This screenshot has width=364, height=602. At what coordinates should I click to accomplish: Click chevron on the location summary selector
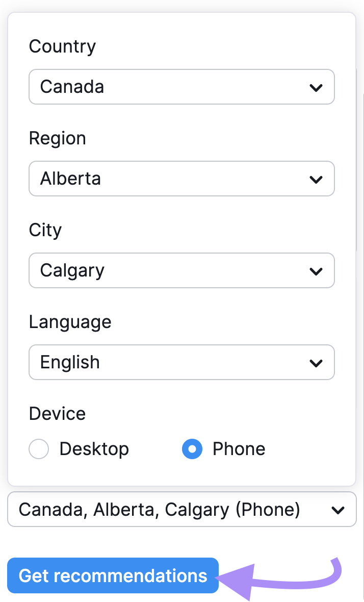tap(338, 510)
